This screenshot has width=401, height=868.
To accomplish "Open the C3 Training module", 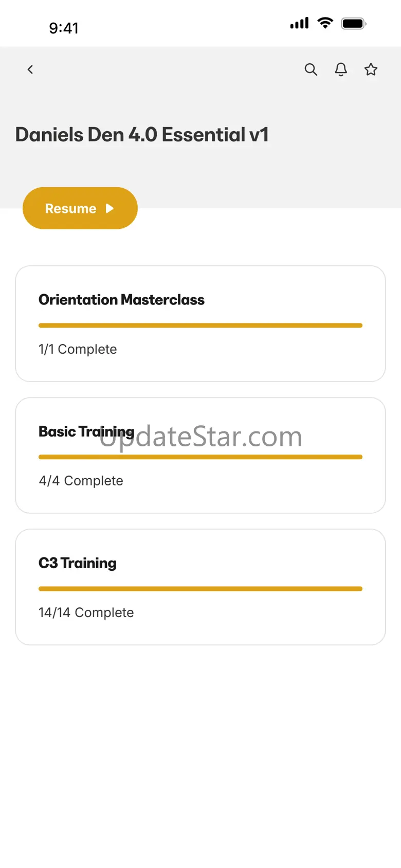I will click(x=200, y=587).
